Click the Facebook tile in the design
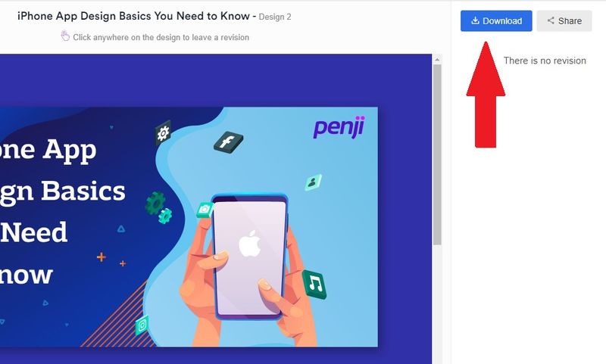 click(x=229, y=142)
